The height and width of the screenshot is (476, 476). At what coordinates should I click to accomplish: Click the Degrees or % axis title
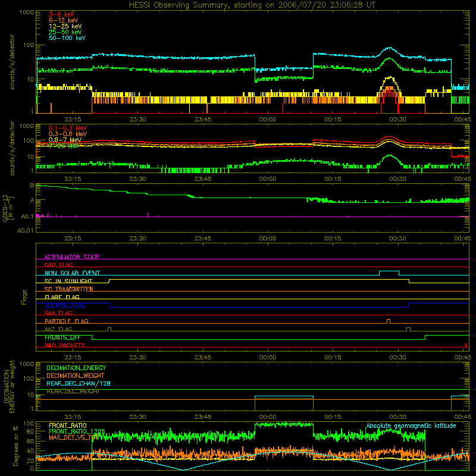click(x=15, y=446)
